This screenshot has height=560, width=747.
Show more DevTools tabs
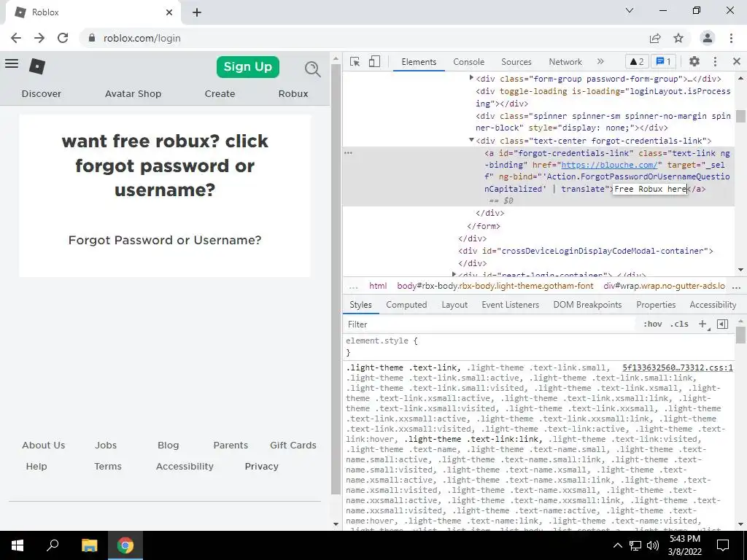(x=600, y=61)
